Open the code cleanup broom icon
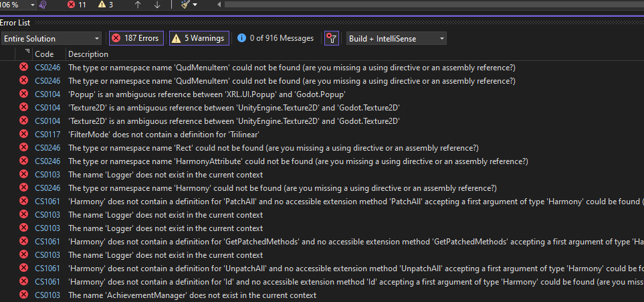The image size is (644, 302). point(185,5)
